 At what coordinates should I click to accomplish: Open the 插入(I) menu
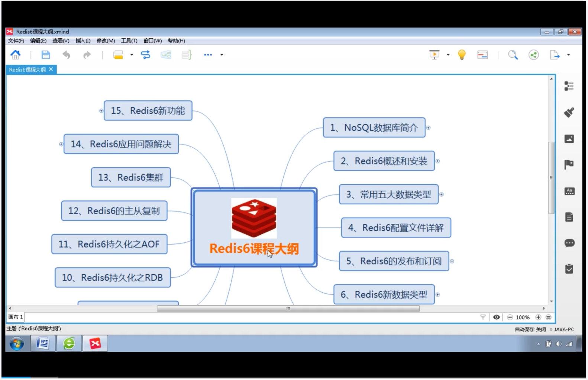(83, 41)
